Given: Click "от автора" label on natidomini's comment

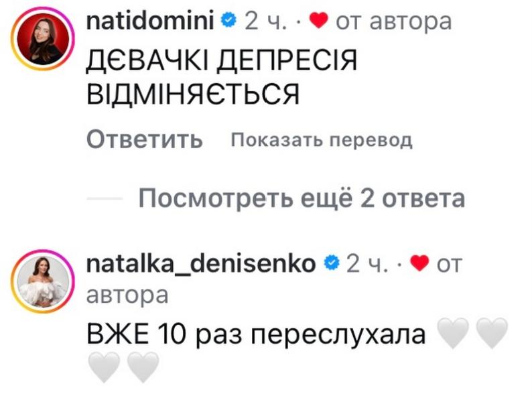Looking at the screenshot, I should pyautogui.click(x=393, y=21).
